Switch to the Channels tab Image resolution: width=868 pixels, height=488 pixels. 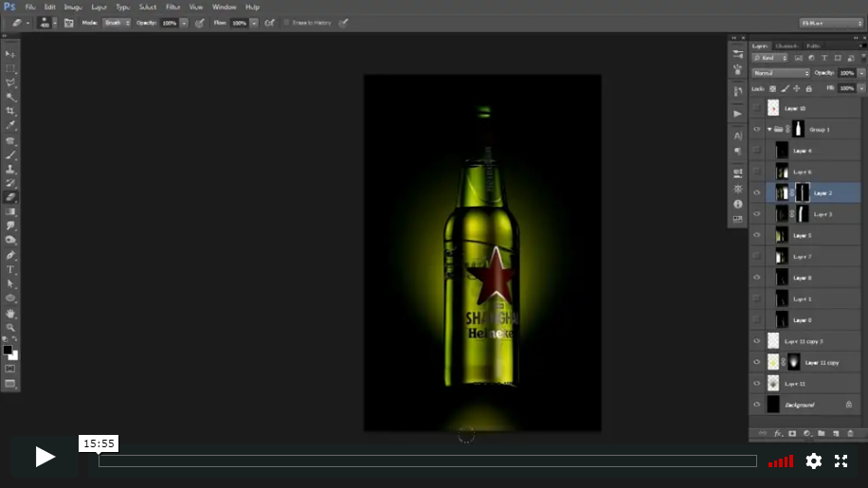point(787,45)
